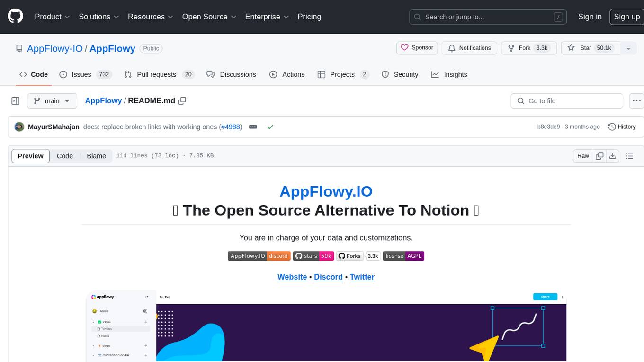Open the Pull requests tab
The image size is (644, 362).
[x=159, y=74]
